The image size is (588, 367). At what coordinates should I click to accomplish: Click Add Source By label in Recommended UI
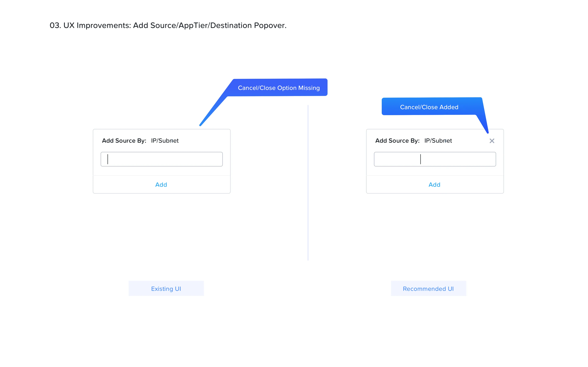[397, 141]
